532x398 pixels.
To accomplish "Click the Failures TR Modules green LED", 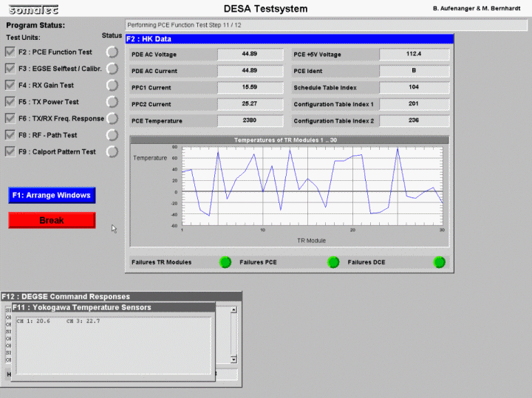I will (x=225, y=262).
